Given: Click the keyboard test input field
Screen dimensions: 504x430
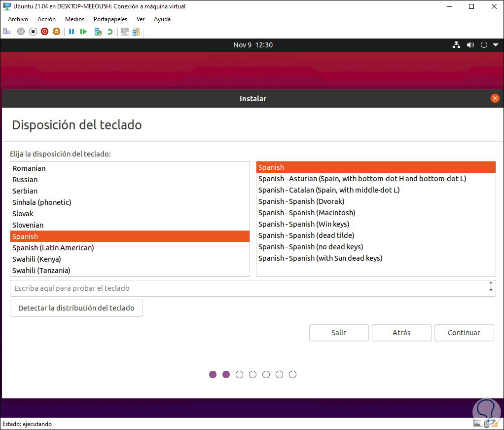Looking at the screenshot, I should click(252, 288).
